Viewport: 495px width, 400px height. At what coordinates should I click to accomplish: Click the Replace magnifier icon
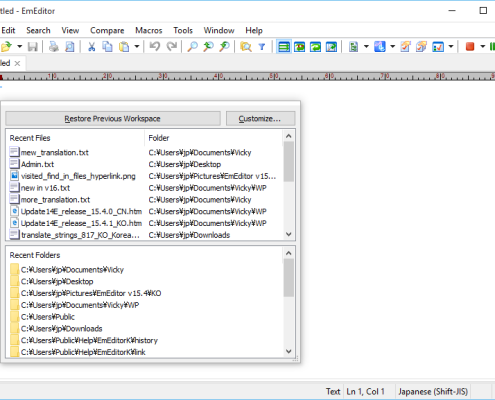[224, 47]
